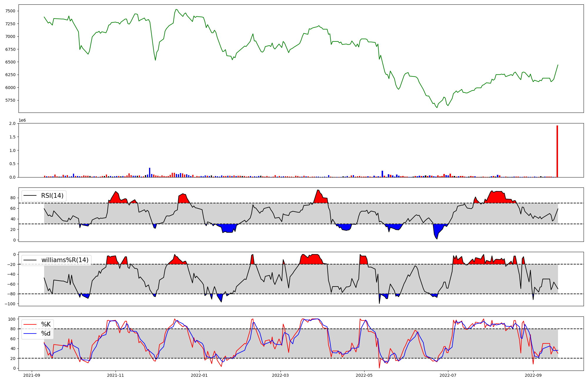Viewport: 588px width, 382px height.
Task: Click the blue %d legend line sample
Action: (x=30, y=334)
